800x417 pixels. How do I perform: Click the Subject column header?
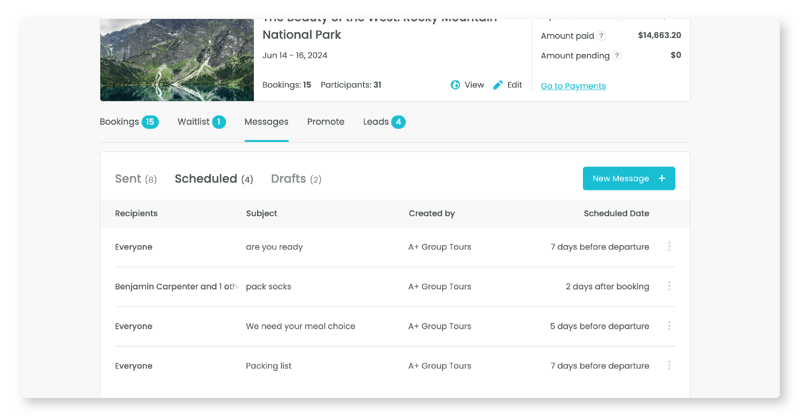[261, 213]
